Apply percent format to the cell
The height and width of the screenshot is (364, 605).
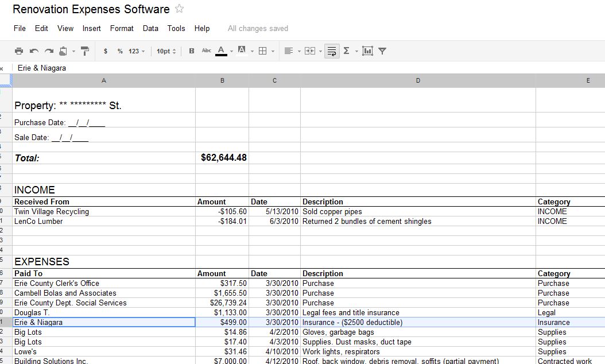pyautogui.click(x=120, y=51)
